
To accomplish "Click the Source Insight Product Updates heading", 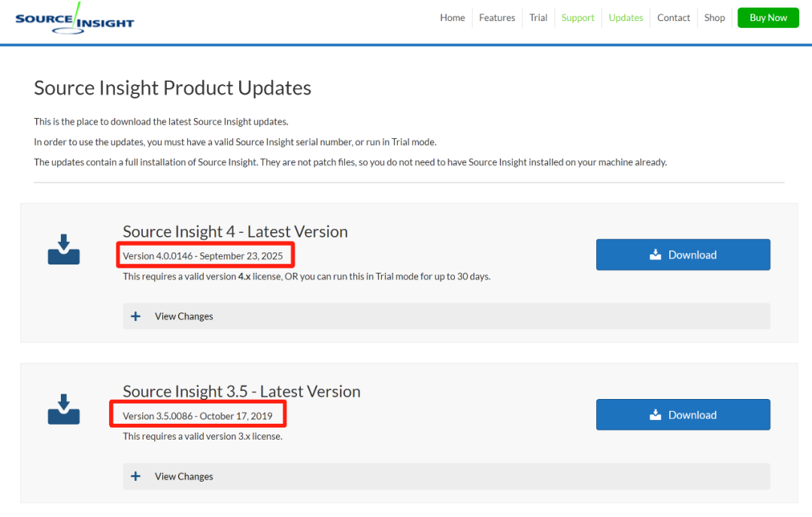I will point(172,88).
